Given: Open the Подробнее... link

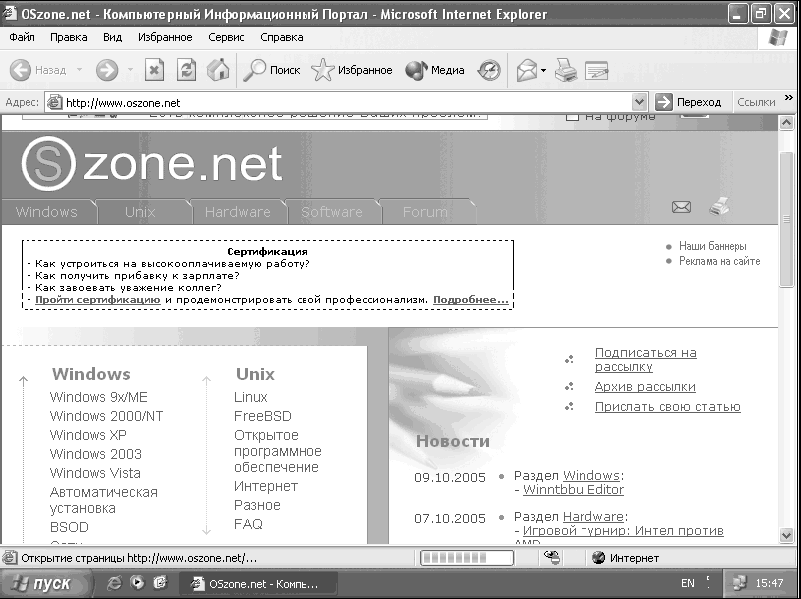Looking at the screenshot, I should point(470,300).
